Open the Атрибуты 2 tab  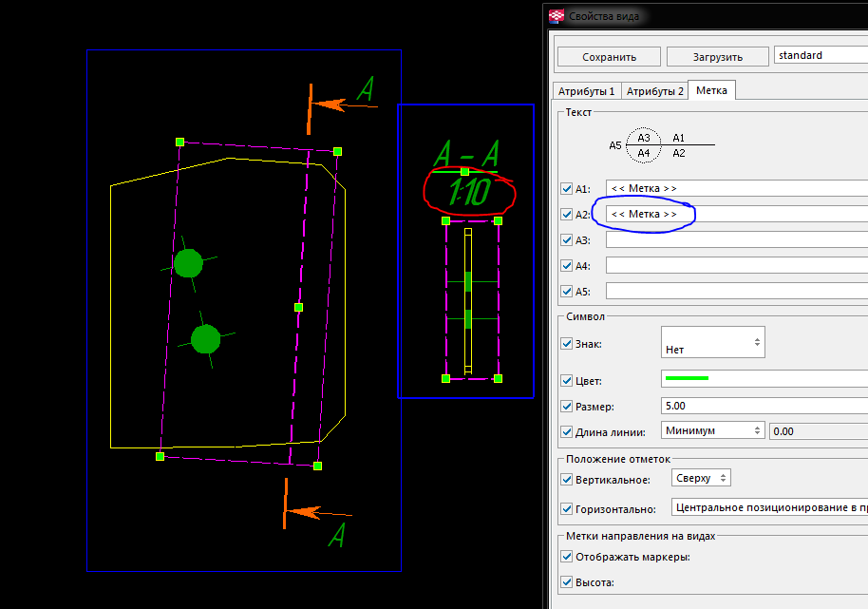click(x=654, y=91)
